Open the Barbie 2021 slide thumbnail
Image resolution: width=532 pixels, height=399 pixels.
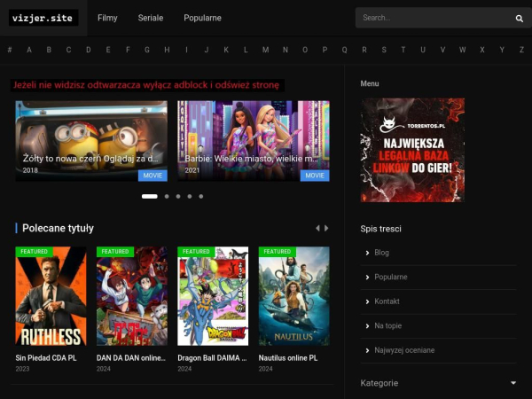(254, 141)
